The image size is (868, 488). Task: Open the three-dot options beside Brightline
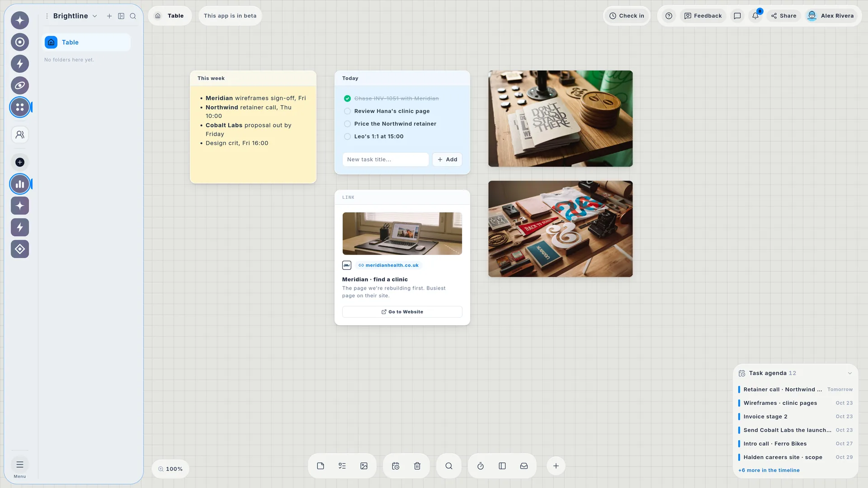click(47, 16)
